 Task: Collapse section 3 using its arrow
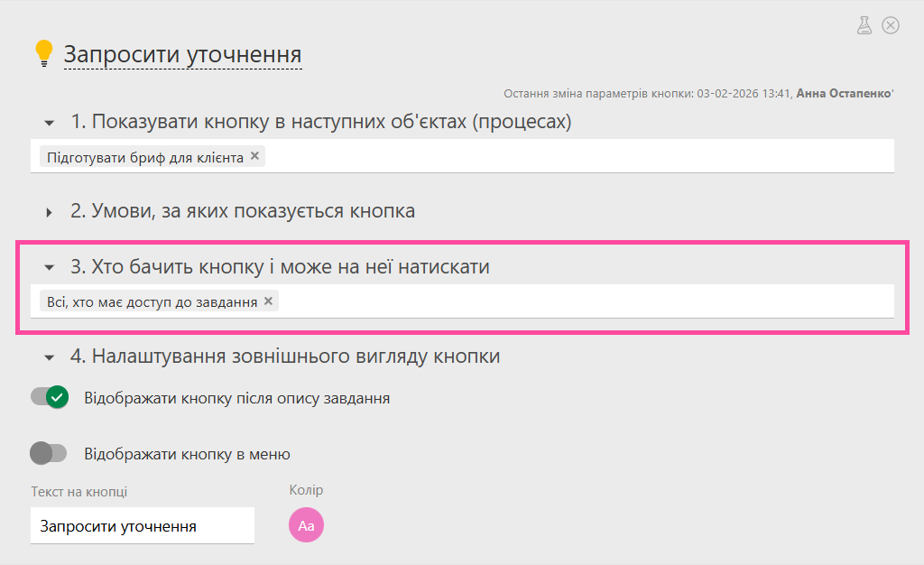tap(50, 267)
